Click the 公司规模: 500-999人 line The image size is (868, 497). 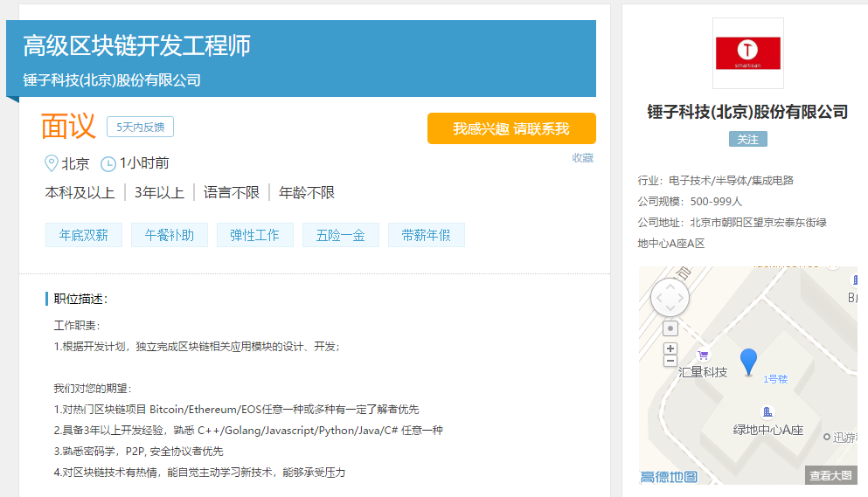click(x=690, y=202)
